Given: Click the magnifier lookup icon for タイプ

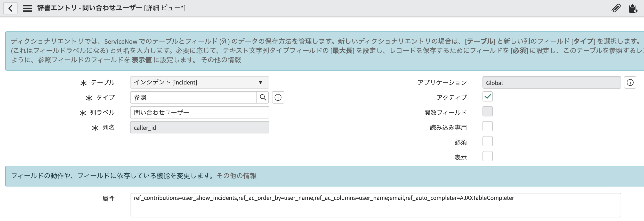Looking at the screenshot, I should point(263,97).
